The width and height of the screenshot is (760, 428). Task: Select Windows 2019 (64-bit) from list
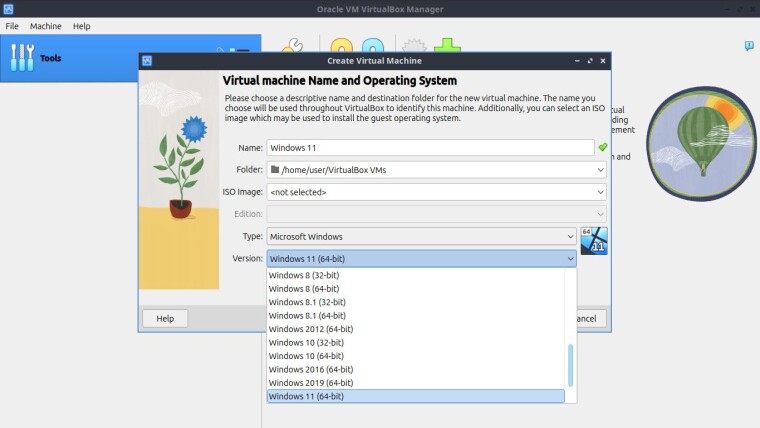click(416, 382)
